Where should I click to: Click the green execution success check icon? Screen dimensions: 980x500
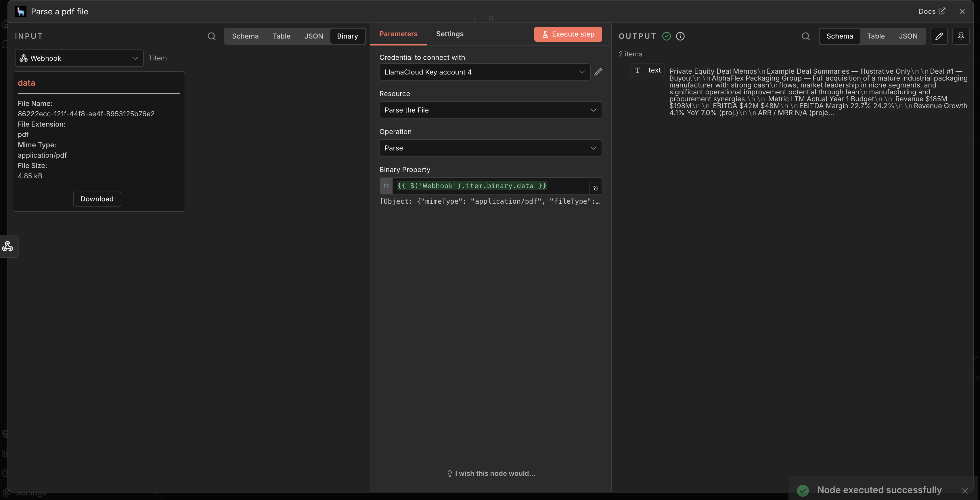point(666,36)
